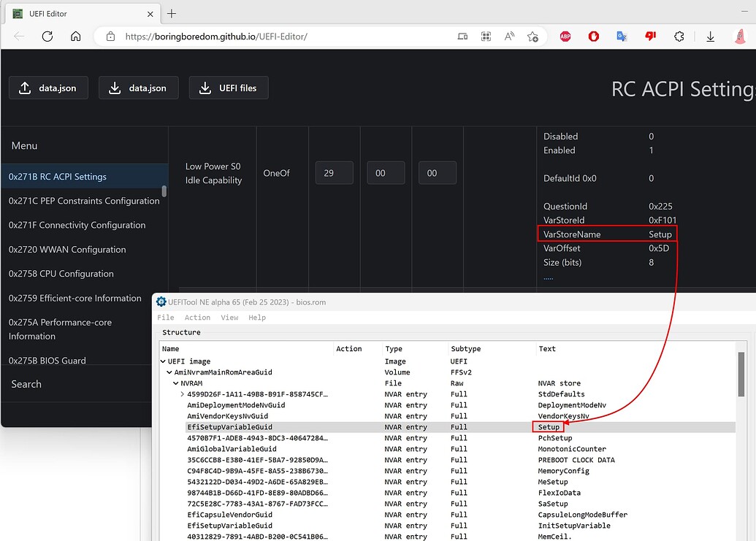Open the browser downloads icon
756x541 pixels.
click(710, 37)
